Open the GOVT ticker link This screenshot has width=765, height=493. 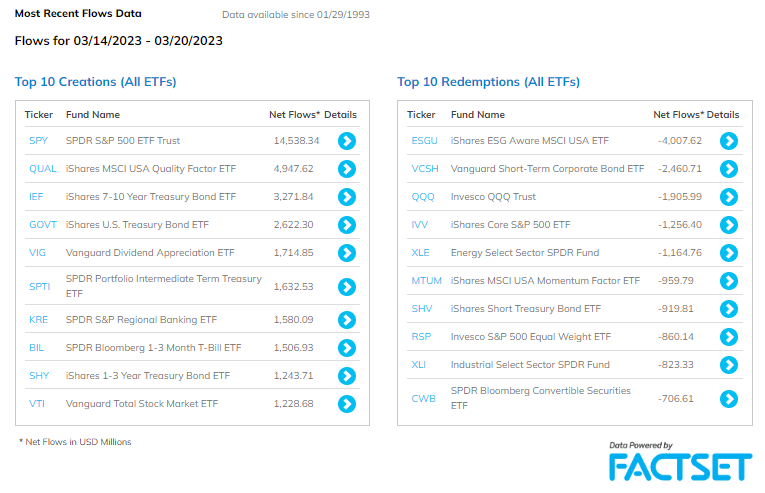pyautogui.click(x=43, y=225)
